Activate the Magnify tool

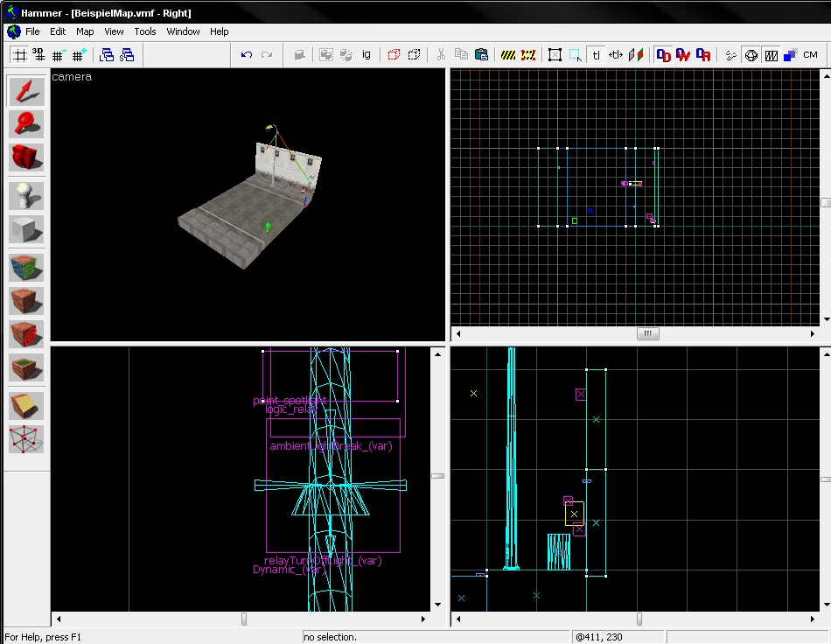point(26,124)
